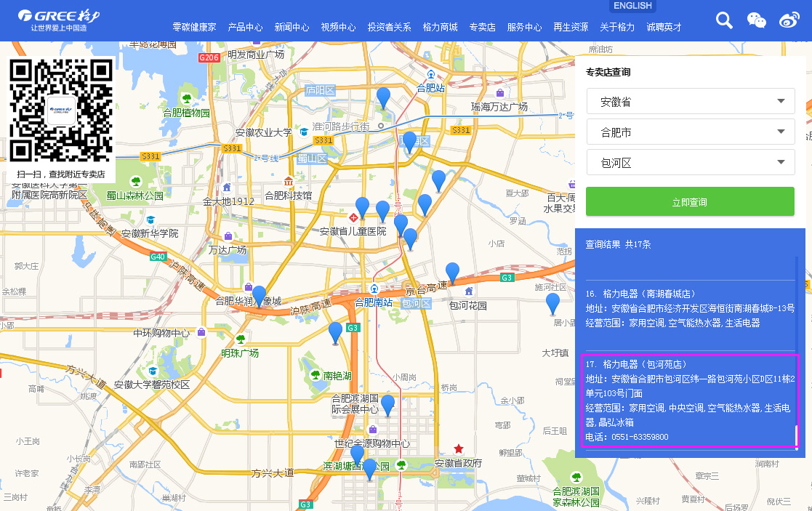Click 南艳湖 park icon
This screenshot has width=812, height=511.
[315, 375]
